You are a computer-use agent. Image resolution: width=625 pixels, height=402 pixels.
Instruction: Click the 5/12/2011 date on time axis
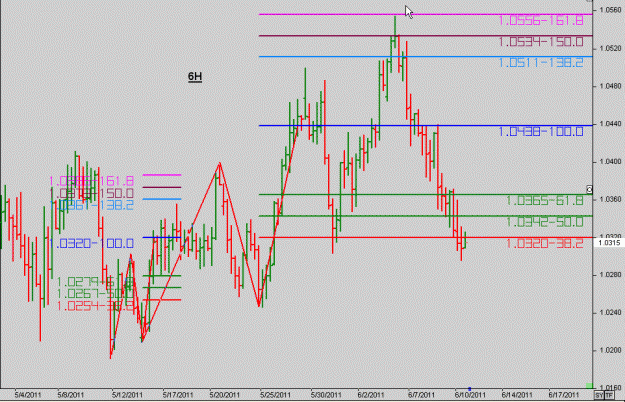(128, 395)
